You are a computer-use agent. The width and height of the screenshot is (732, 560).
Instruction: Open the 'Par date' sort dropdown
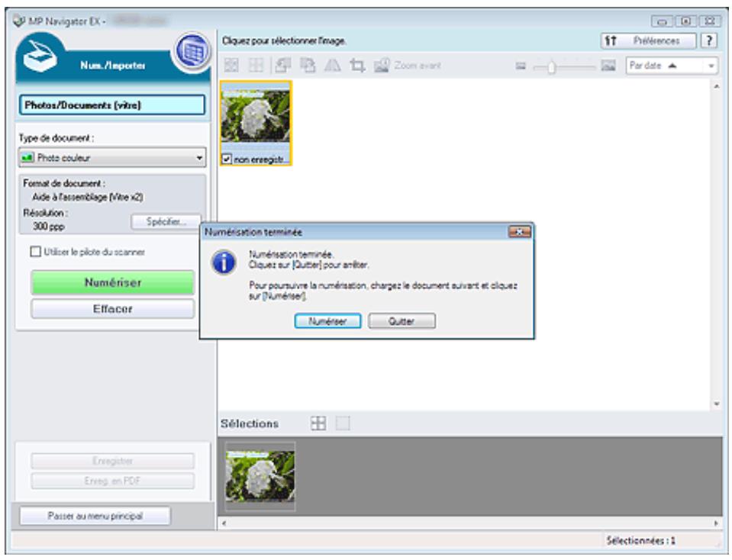(x=671, y=66)
